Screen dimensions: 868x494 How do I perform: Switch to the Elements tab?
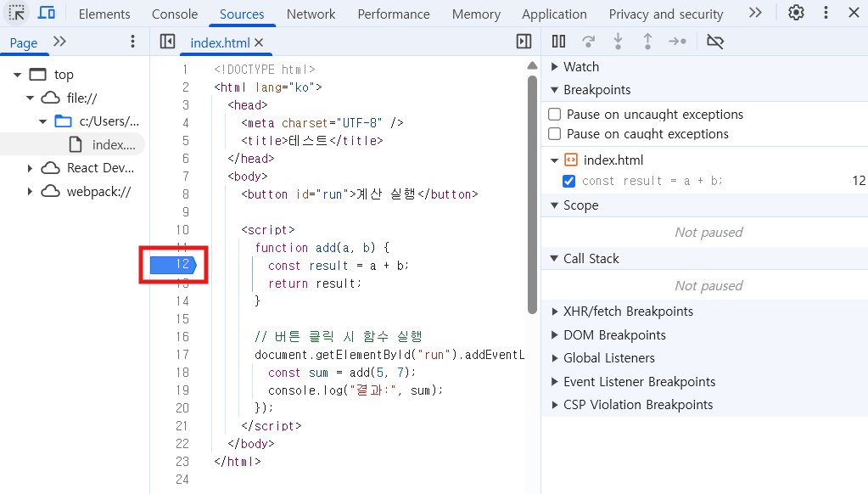(104, 14)
